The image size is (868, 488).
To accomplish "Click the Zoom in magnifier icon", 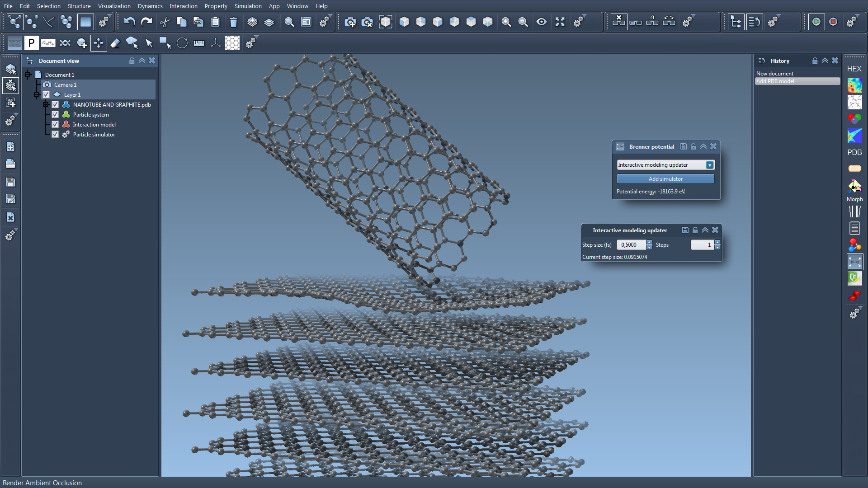I will [x=506, y=22].
